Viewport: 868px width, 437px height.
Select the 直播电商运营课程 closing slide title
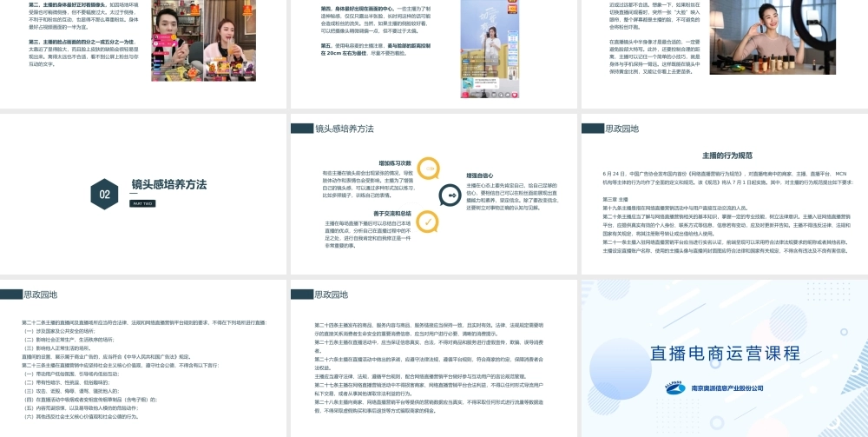point(724,353)
